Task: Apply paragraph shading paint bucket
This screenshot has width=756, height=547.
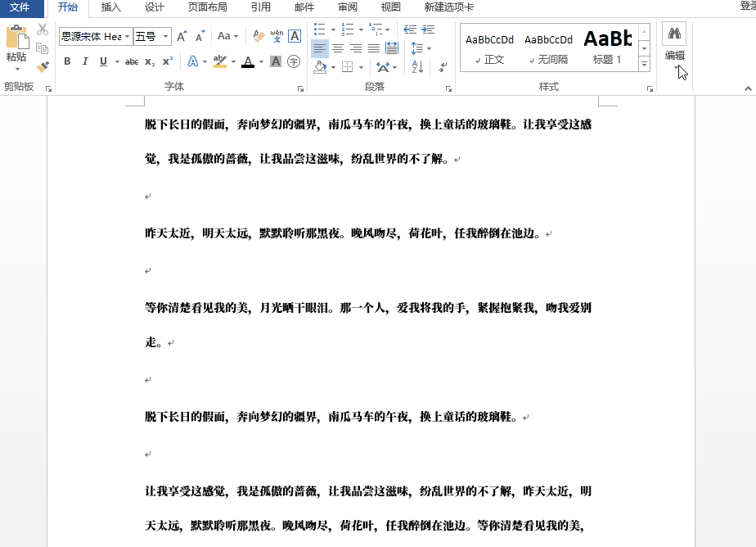Action: click(320, 66)
